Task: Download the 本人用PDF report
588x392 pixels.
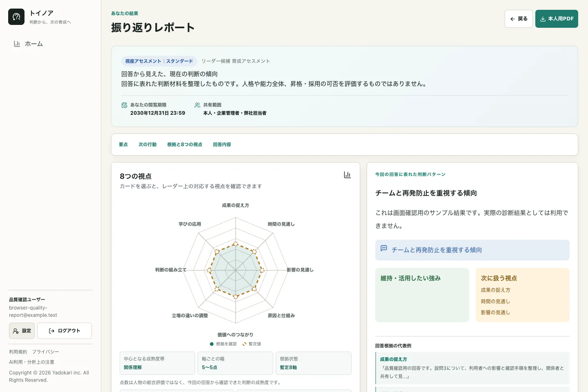Action: 557,19
